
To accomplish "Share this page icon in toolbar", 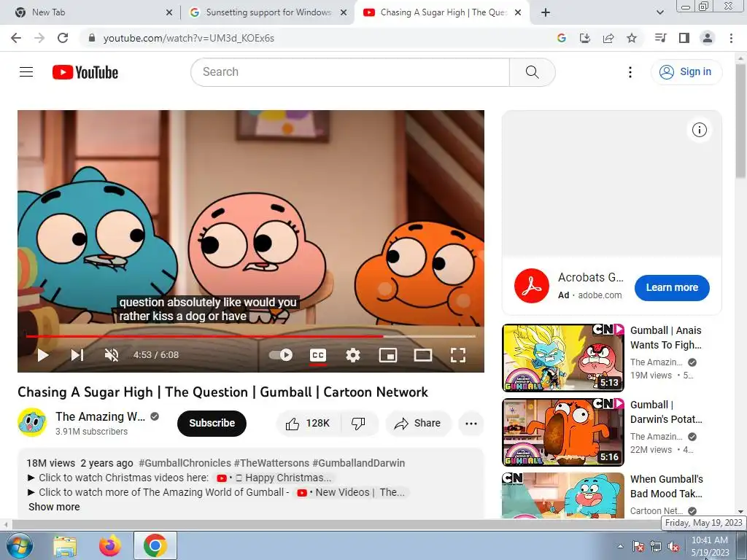I will tap(608, 38).
